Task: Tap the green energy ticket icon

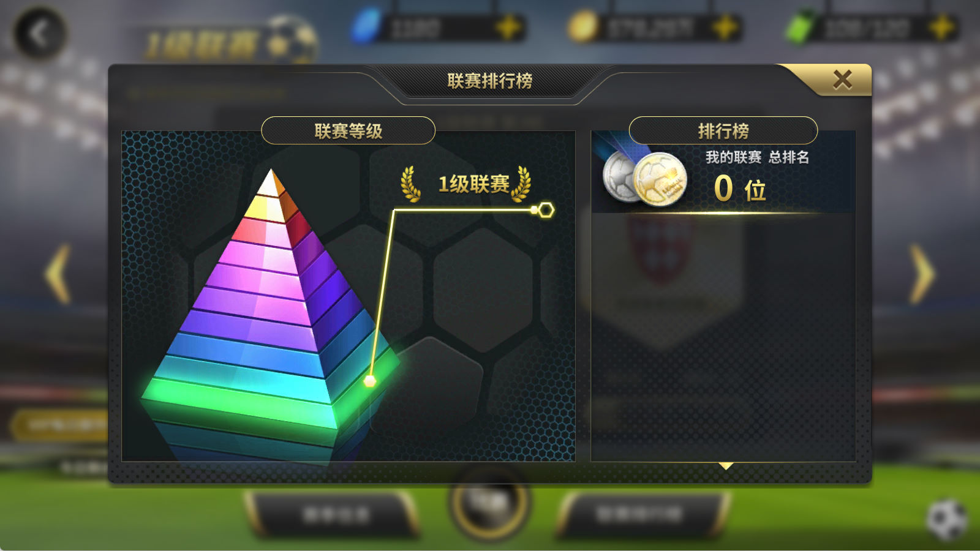Action: (x=802, y=28)
